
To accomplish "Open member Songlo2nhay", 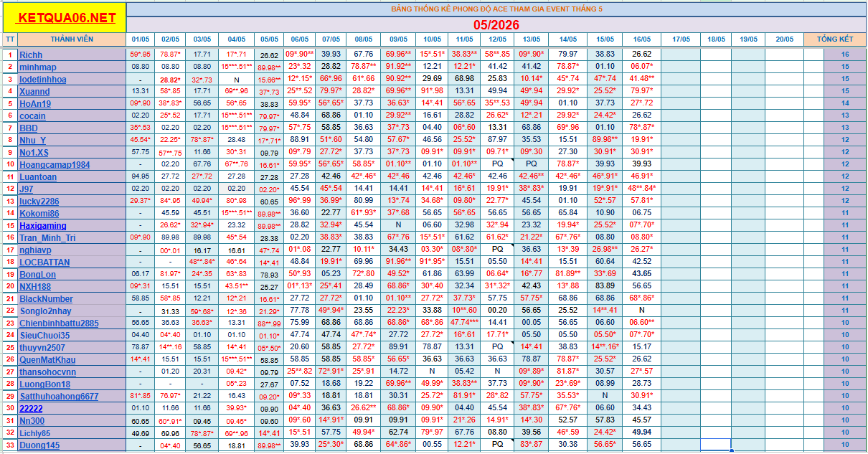I will tap(45, 311).
